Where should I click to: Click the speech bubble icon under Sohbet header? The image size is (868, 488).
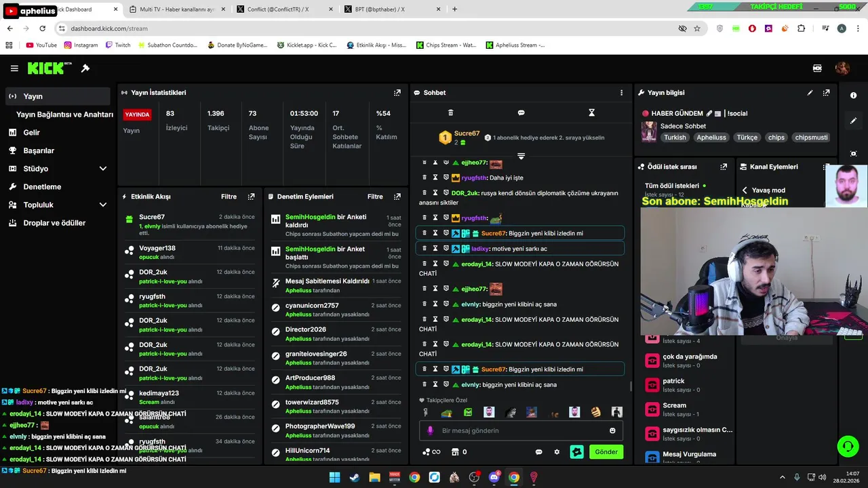[521, 113]
